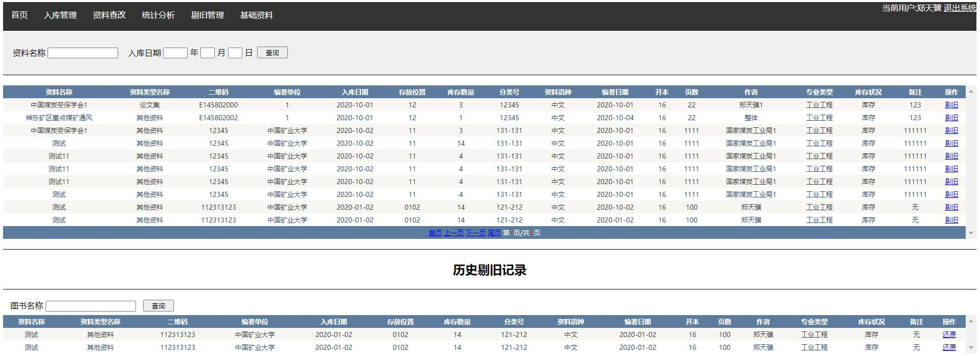Click the 历史剔旧记录 heading
The image size is (980, 356).
coord(490,270)
